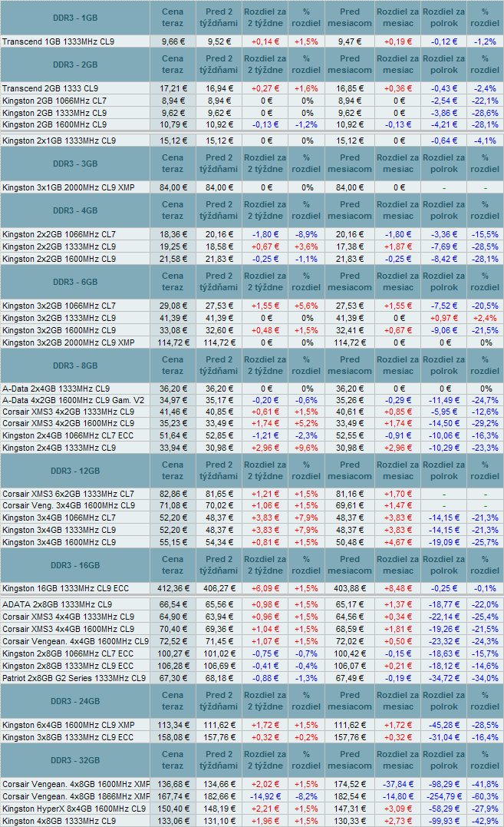Select the DDR3 - 12GB section header
The height and width of the screenshot is (827, 504).
pyautogui.click(x=75, y=471)
